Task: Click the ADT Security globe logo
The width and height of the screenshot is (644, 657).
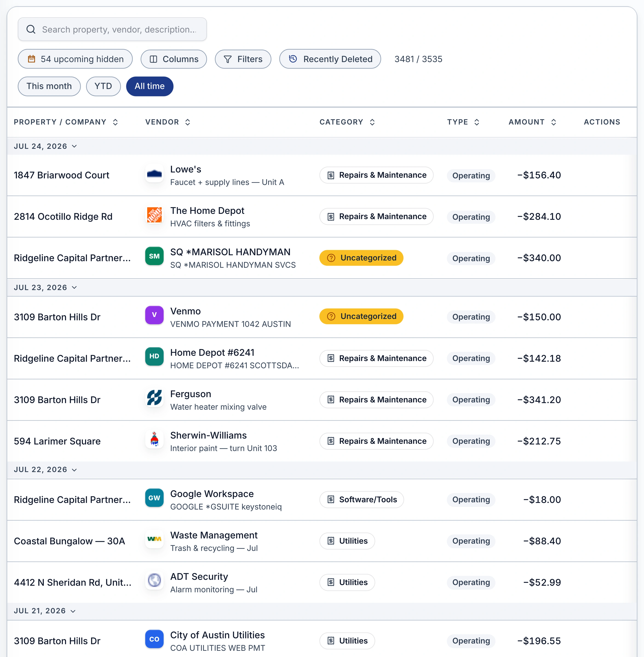Action: [x=154, y=580]
